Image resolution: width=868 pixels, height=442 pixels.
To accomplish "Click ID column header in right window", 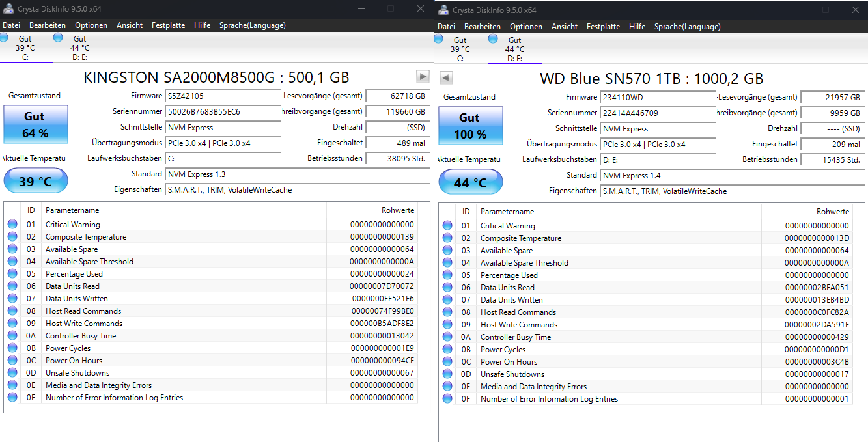I will click(466, 212).
